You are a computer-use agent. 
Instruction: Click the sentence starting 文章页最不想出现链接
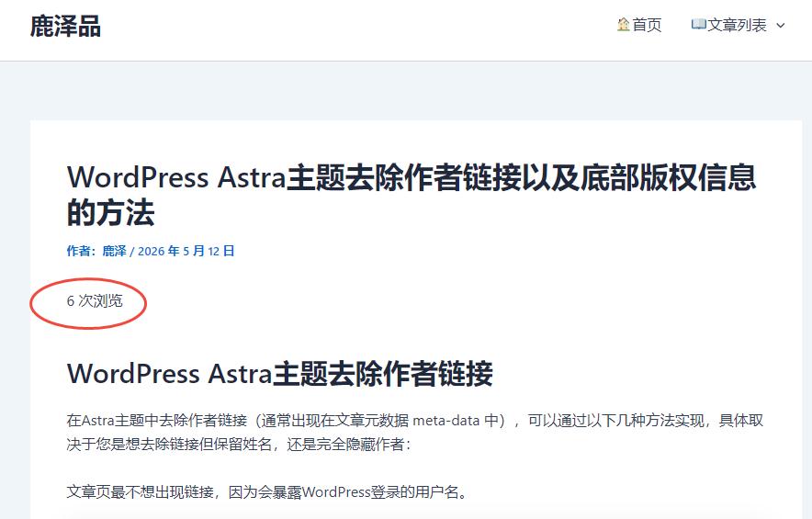coord(268,491)
